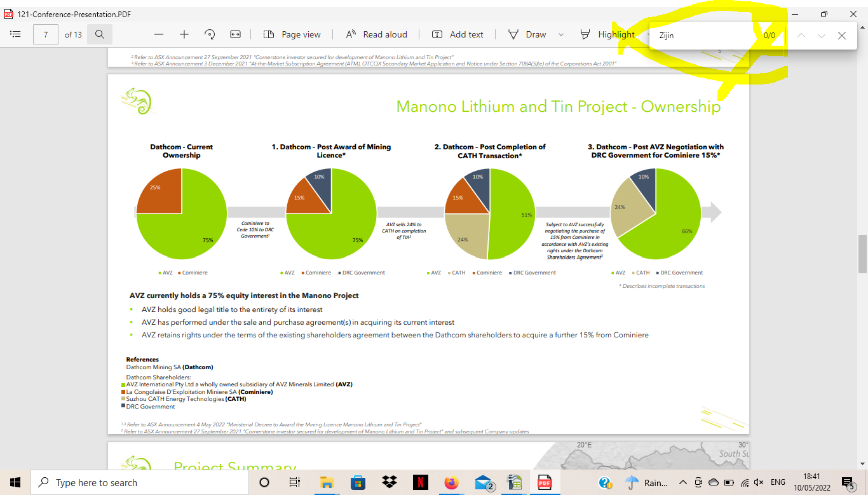The width and height of the screenshot is (868, 495).
Task: Click the Post Award of Mining Licence title
Action: (x=331, y=151)
